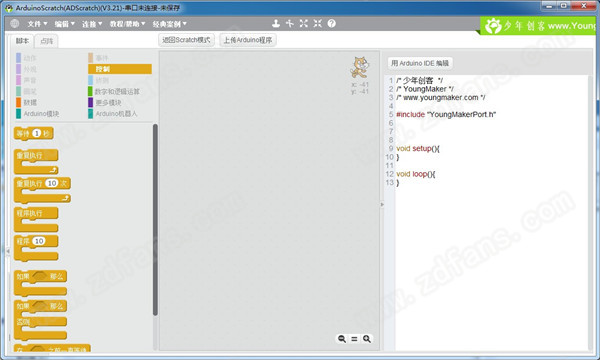This screenshot has width=600, height=360.
Task: Click 用 Arduino IDE 编辑 button
Action: (x=420, y=63)
